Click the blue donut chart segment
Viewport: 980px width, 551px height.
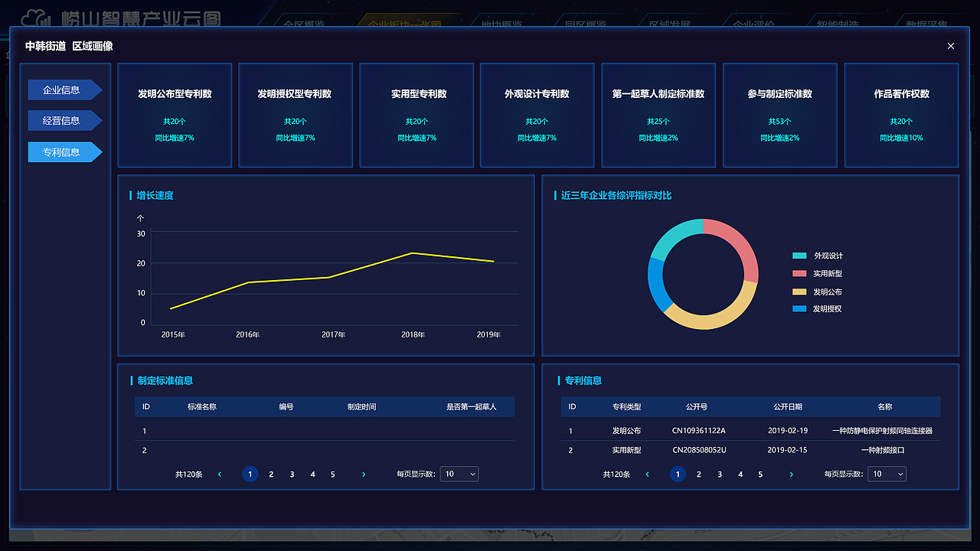point(655,285)
